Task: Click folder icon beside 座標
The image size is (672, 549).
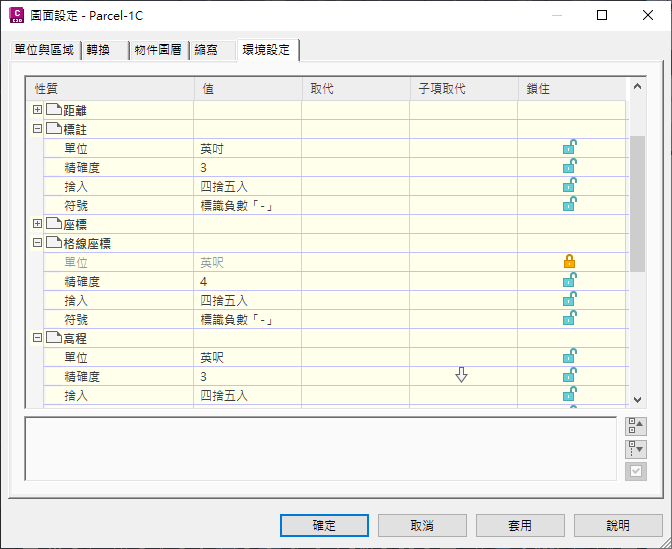Action: (x=54, y=223)
